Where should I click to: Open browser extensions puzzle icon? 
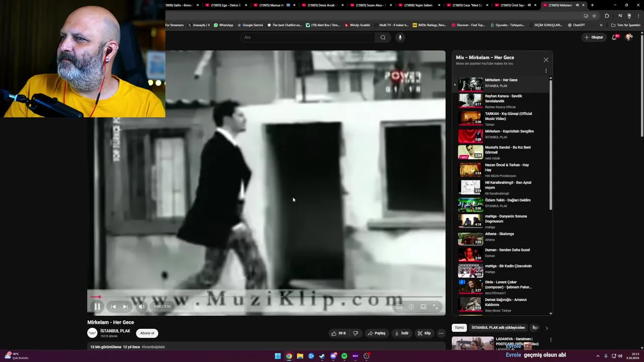(607, 16)
